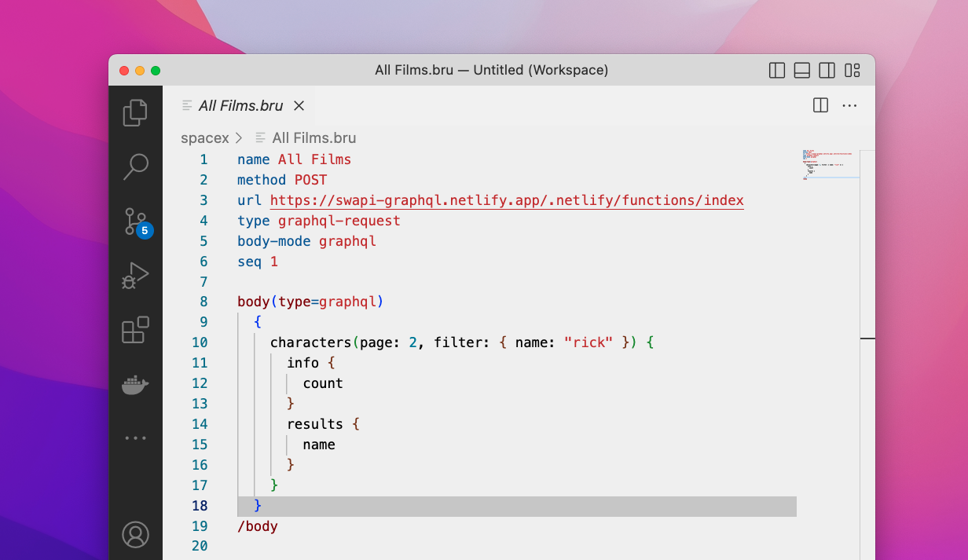This screenshot has width=968, height=560.
Task: Place cursor on 'method POST' line
Action: click(281, 180)
